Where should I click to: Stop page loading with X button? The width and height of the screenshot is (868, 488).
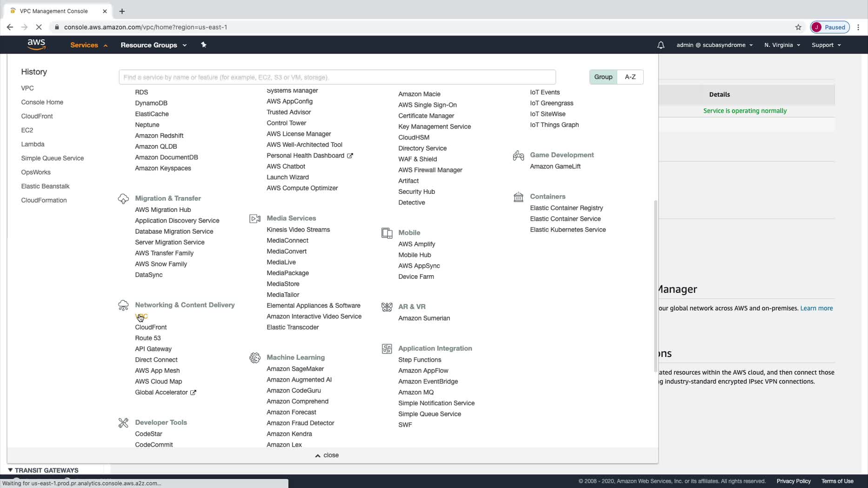point(39,27)
